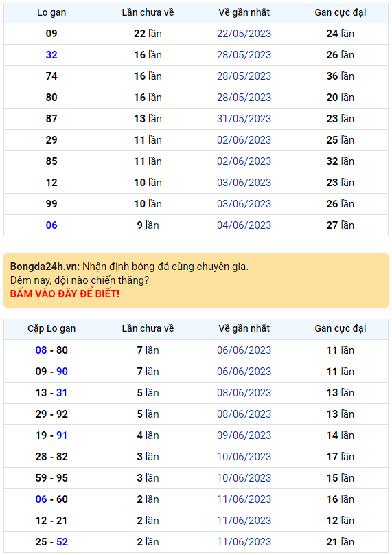Screen dimensions: 392x555
Task: Open date 31/05/2023 for number 87
Action: (244, 119)
